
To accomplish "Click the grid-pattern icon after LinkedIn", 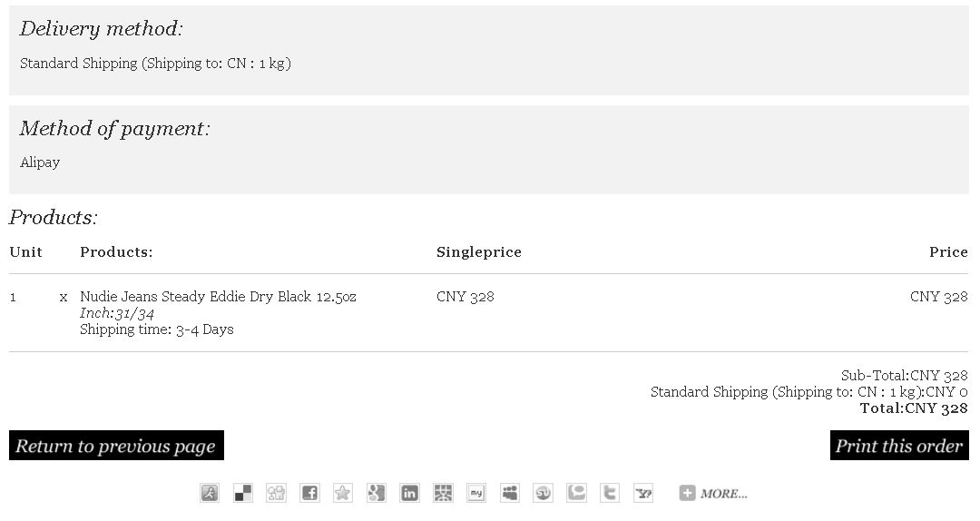I will (443, 493).
